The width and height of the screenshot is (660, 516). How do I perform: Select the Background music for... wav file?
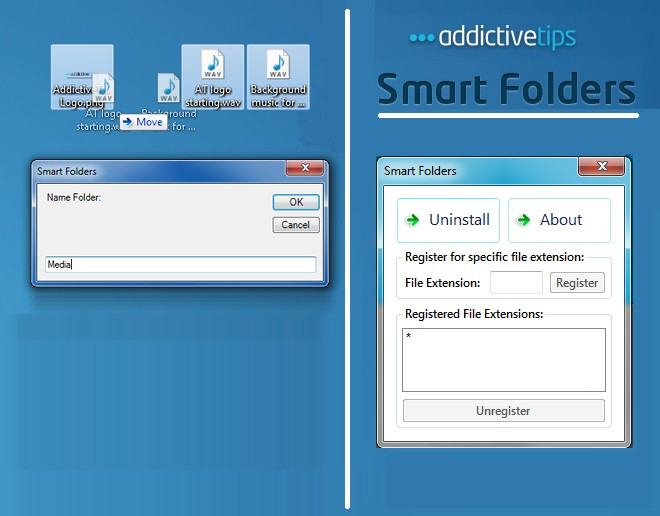[x=278, y=77]
